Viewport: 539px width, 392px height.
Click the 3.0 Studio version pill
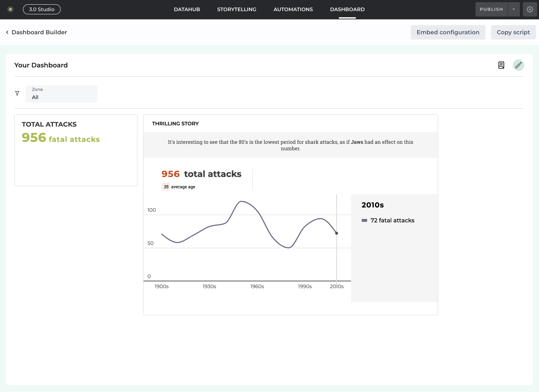42,9
